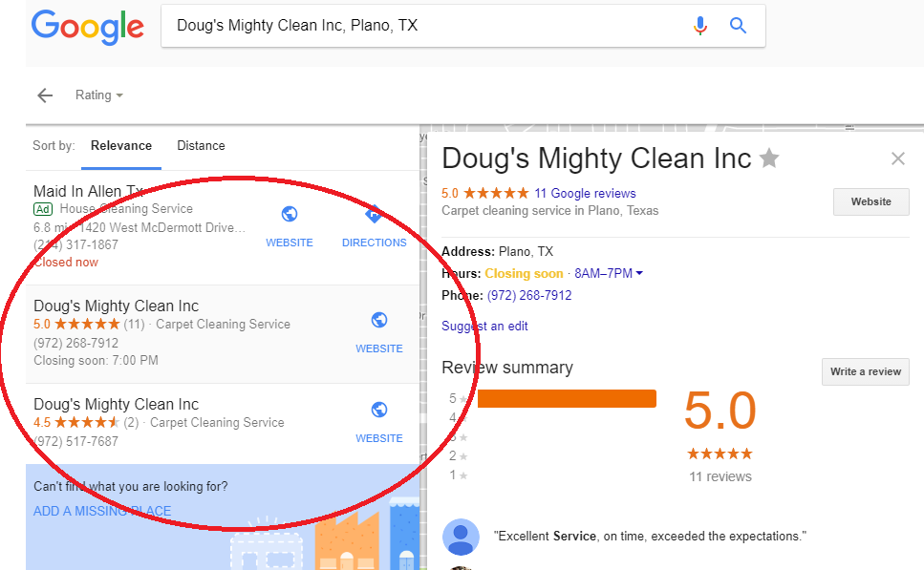The image size is (924, 570).
Task: Select the Distance sort tab
Action: pyautogui.click(x=201, y=145)
